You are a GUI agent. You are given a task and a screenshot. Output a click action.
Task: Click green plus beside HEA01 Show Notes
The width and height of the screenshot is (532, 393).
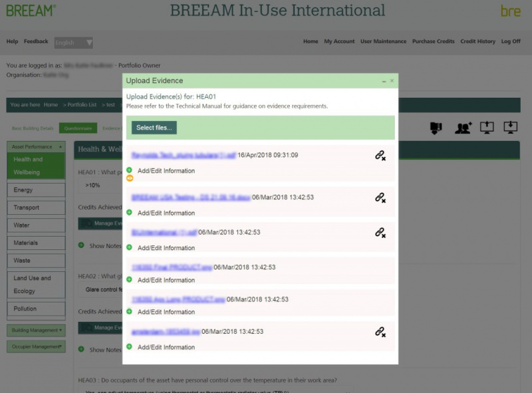pyautogui.click(x=81, y=245)
